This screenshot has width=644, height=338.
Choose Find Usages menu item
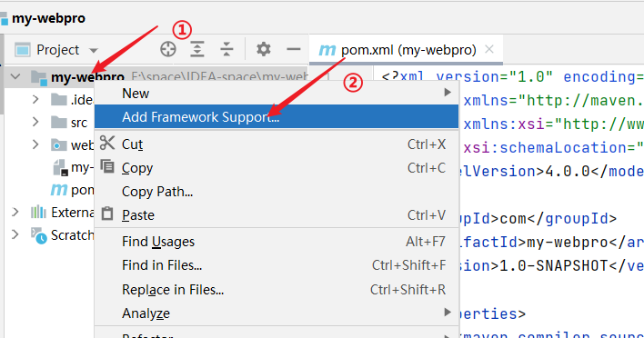pos(277,242)
